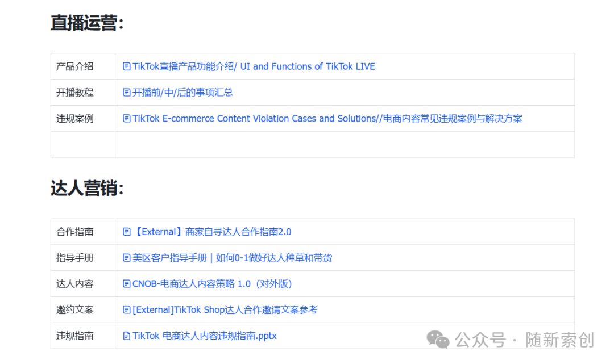The height and width of the screenshot is (364, 614).
Task: Open TikTok E-commerce Content Violation Cases link
Action: [x=327, y=119]
